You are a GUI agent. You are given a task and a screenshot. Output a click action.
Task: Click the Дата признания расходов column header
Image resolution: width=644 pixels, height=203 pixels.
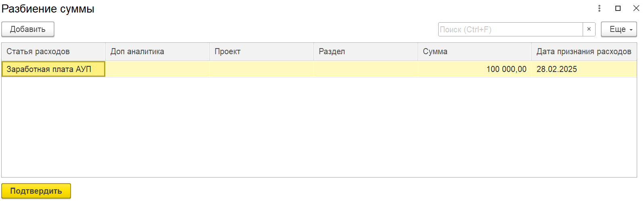click(584, 51)
